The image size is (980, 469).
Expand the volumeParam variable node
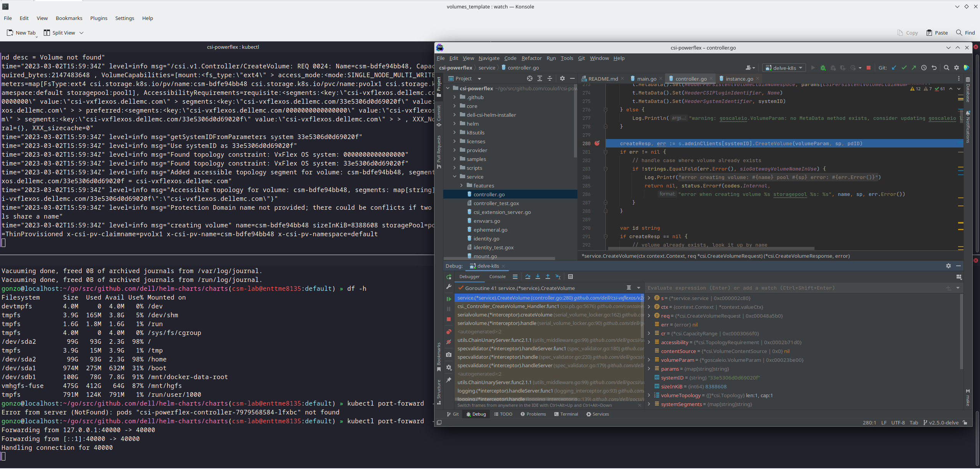(649, 360)
